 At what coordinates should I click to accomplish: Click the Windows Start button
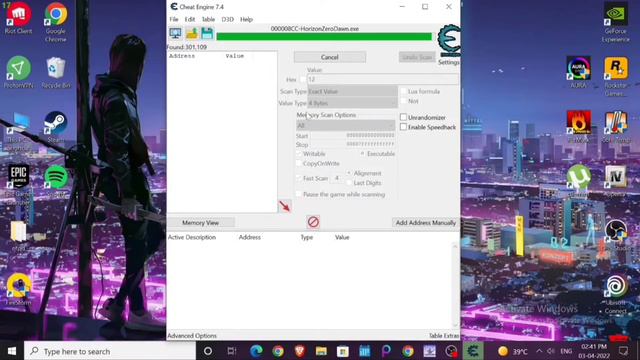(12, 351)
